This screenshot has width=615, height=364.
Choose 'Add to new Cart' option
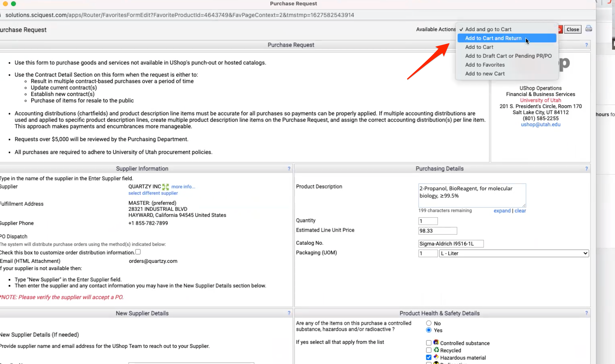coord(507,74)
